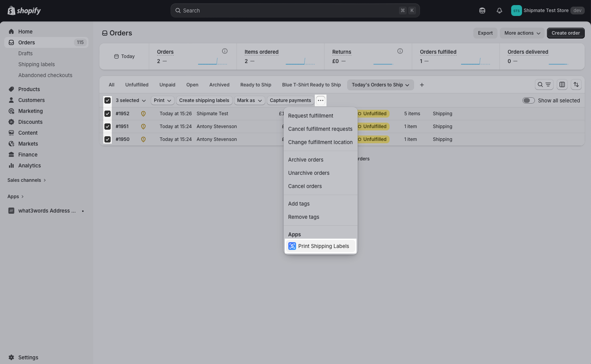Open the edit columns icon
This screenshot has height=364, width=591.
pyautogui.click(x=562, y=84)
